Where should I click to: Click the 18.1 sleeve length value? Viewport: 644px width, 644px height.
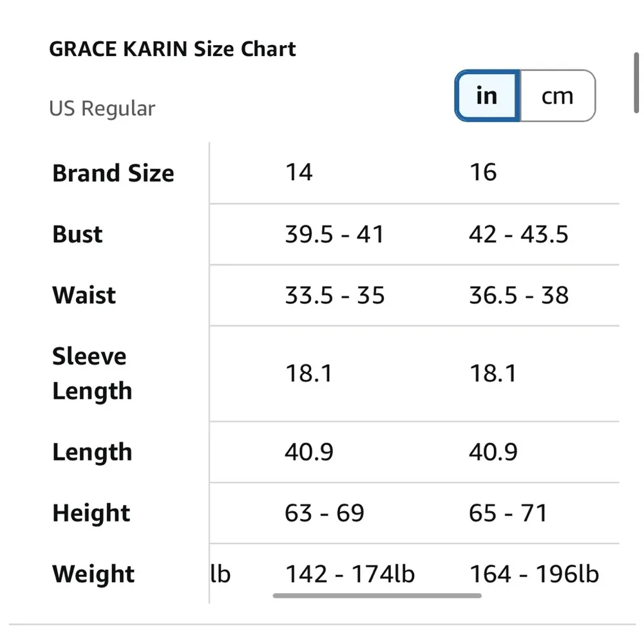(309, 374)
